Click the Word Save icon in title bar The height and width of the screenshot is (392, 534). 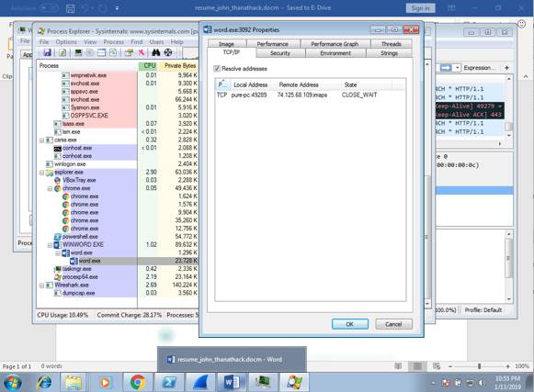(70, 8)
